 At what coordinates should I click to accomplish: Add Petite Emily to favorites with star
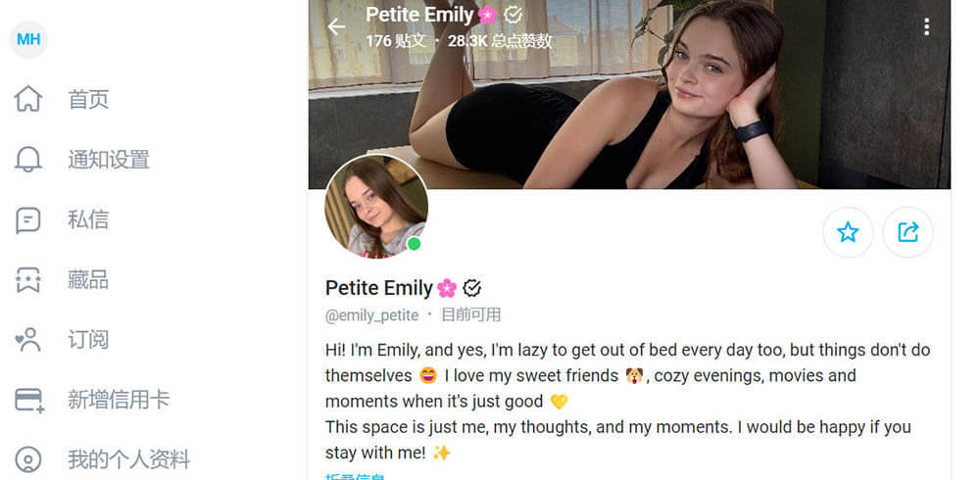click(x=848, y=232)
